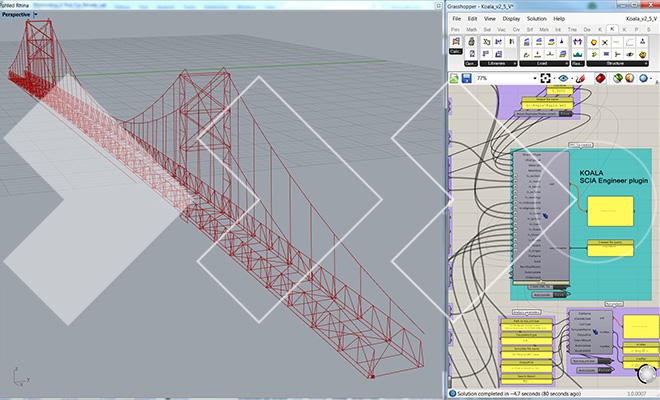Viewport: 660px width, 400px height.
Task: Click the Zoom Extents frame icon
Action: 545,78
